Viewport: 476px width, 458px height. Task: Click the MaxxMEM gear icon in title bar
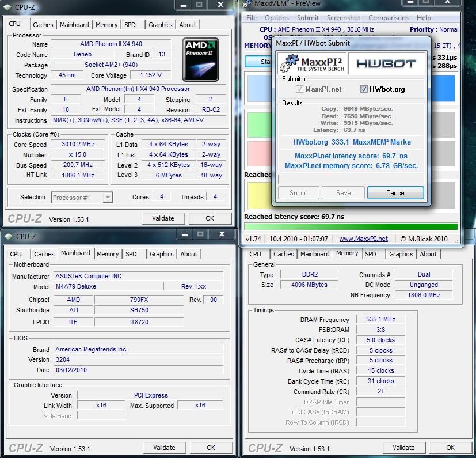click(247, 3)
